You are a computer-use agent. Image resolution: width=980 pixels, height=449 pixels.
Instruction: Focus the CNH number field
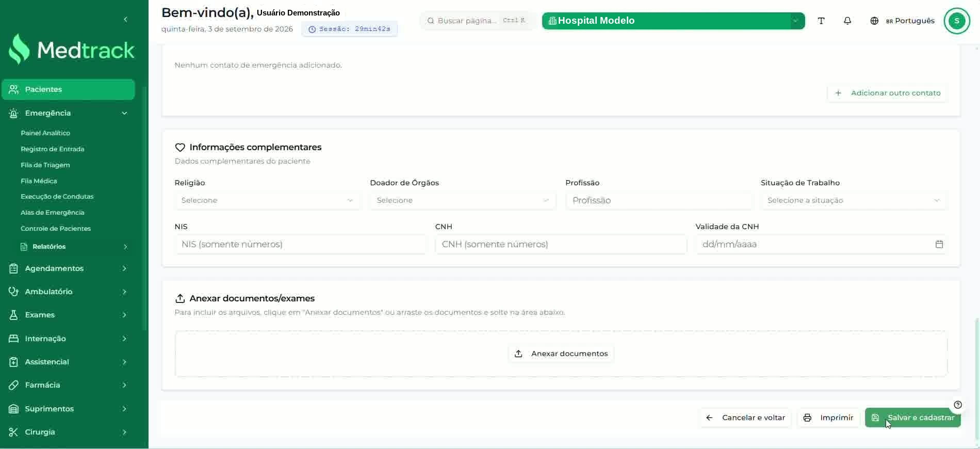561,244
